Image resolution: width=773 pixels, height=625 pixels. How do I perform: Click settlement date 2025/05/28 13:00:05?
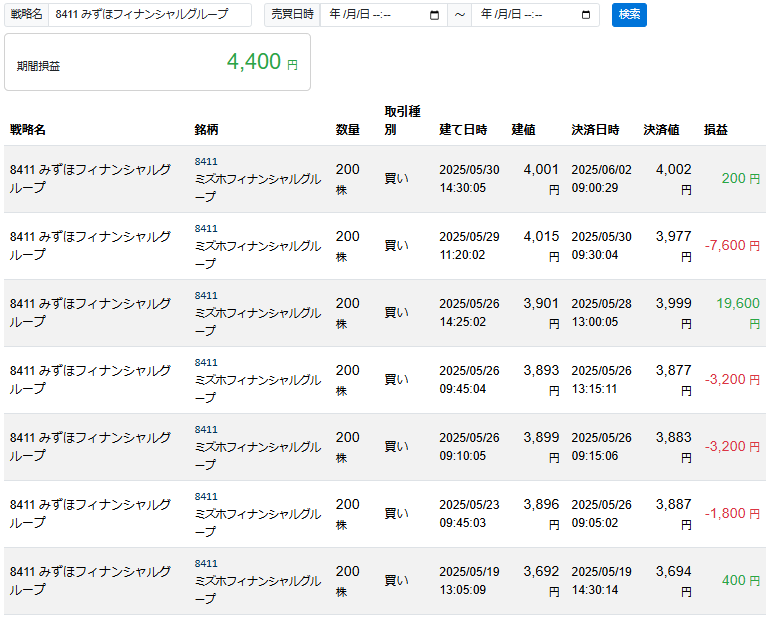601,313
